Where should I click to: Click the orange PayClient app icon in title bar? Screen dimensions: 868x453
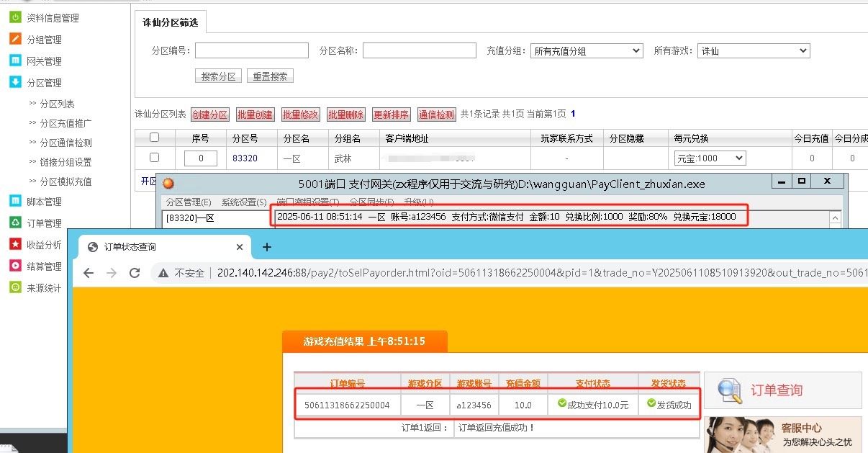click(x=168, y=183)
